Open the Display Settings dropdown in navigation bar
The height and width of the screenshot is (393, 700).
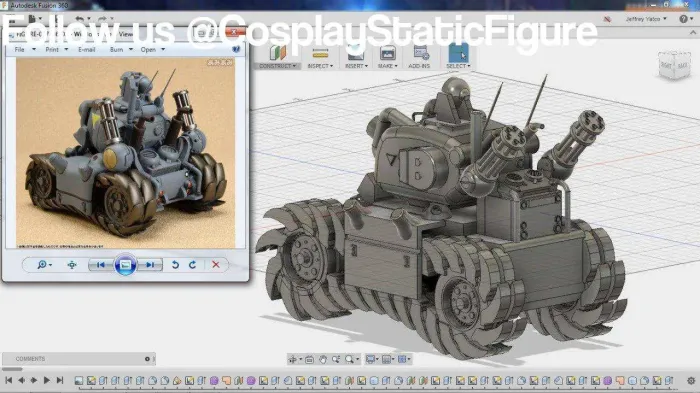[x=372, y=360]
